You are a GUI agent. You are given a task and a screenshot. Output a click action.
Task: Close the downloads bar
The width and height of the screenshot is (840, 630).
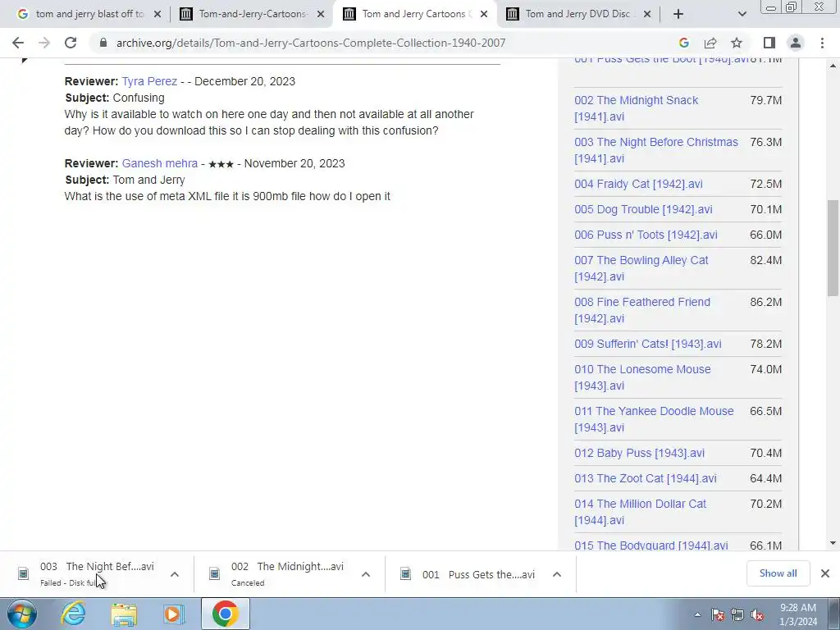pos(825,573)
